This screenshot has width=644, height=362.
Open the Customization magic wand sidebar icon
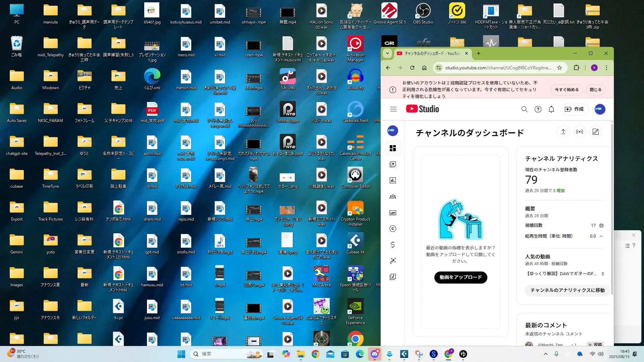[393, 261]
